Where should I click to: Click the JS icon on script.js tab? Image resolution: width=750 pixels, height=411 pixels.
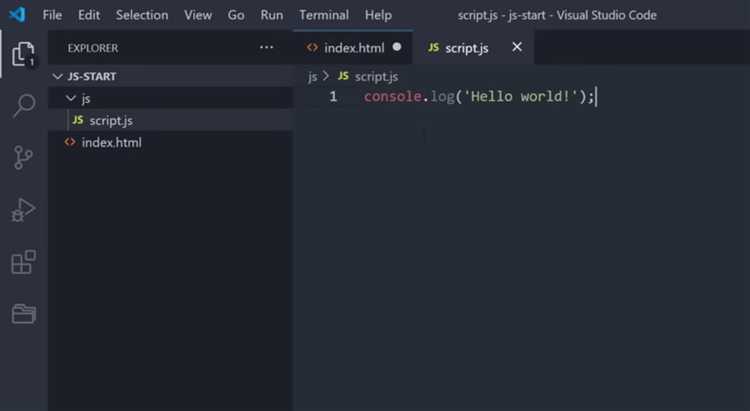tap(433, 47)
